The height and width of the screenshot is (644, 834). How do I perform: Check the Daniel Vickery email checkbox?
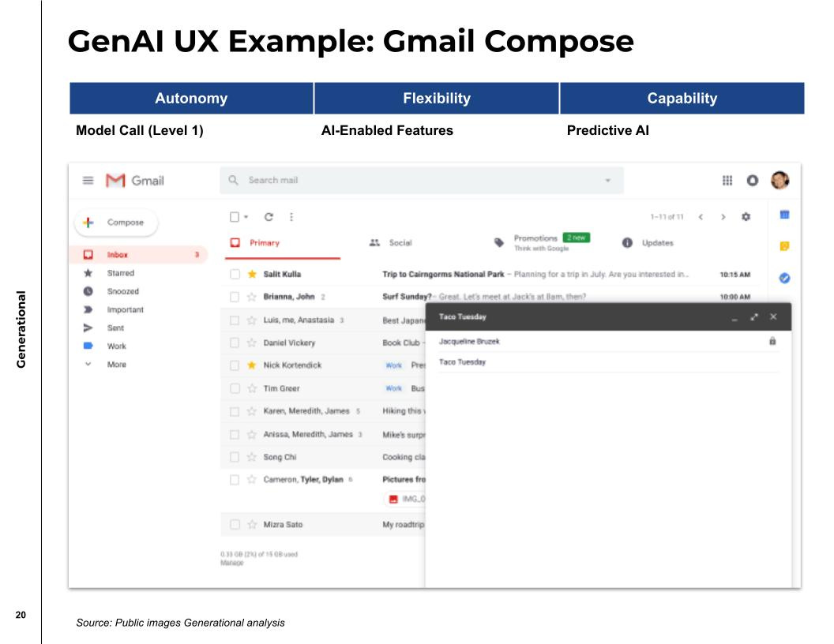click(x=234, y=343)
